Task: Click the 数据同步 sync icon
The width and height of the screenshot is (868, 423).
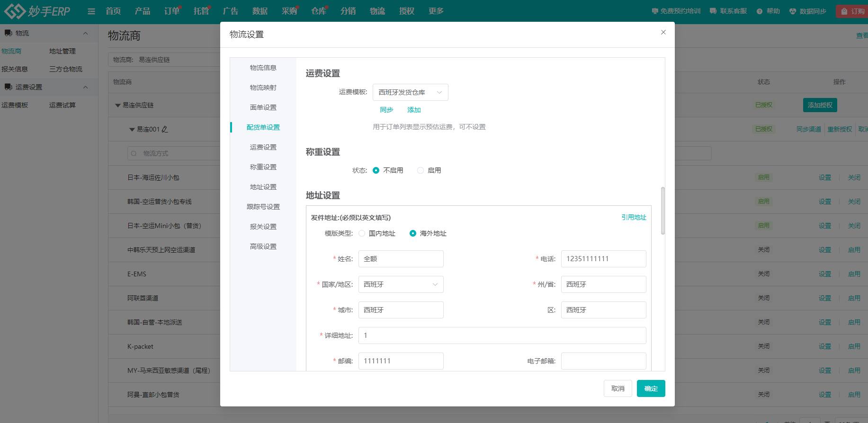Action: [x=793, y=11]
